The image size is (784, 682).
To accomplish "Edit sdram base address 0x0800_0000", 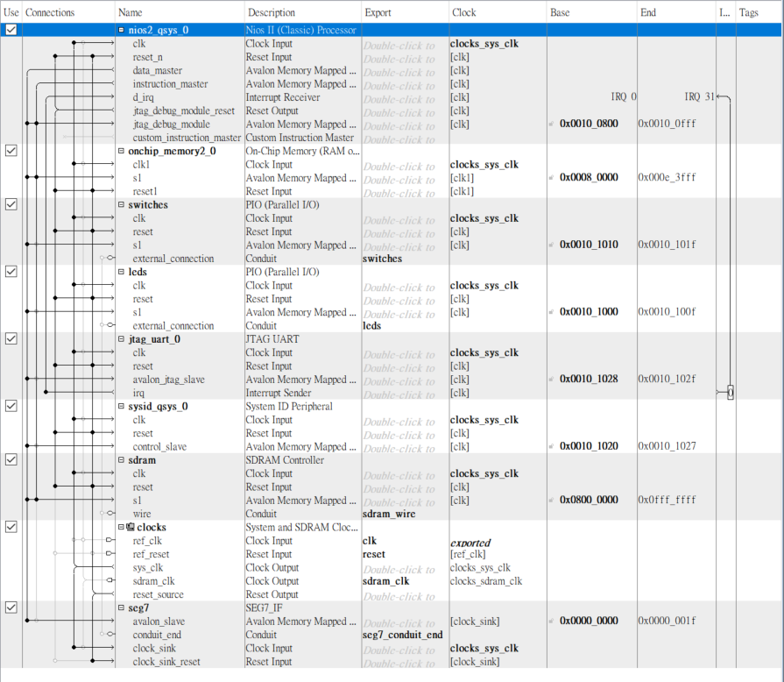I will click(589, 500).
